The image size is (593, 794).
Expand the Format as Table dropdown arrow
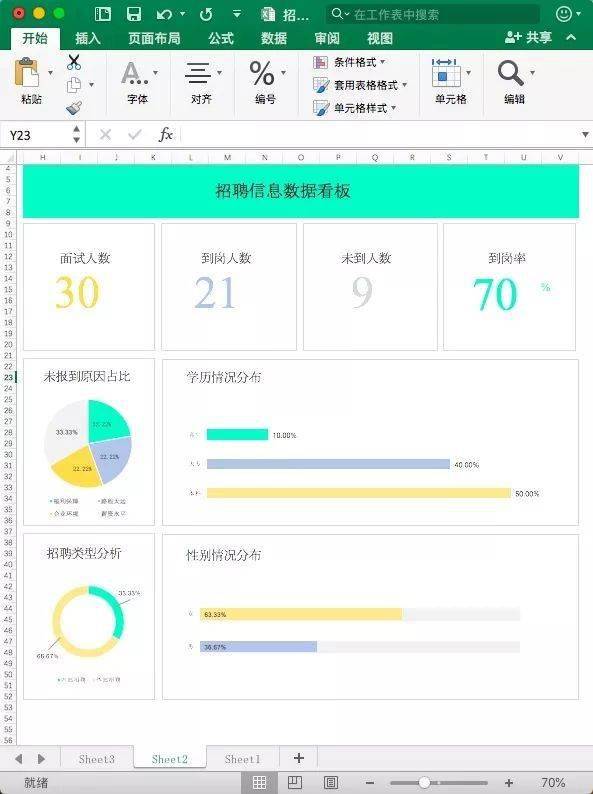coord(405,85)
